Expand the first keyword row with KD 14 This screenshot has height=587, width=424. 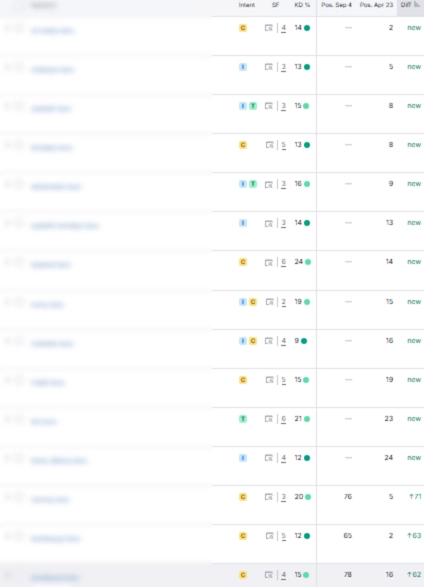coord(7,28)
